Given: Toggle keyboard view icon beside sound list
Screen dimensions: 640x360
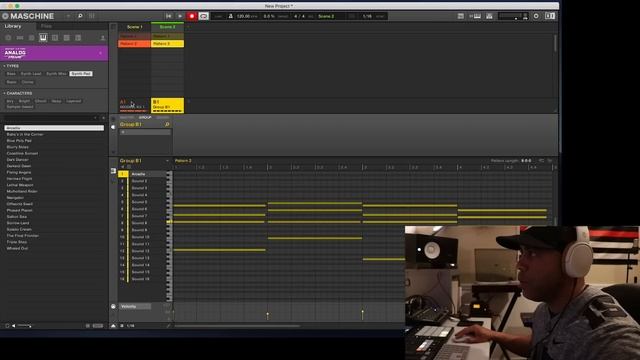Looking at the screenshot, I should coord(113,171).
